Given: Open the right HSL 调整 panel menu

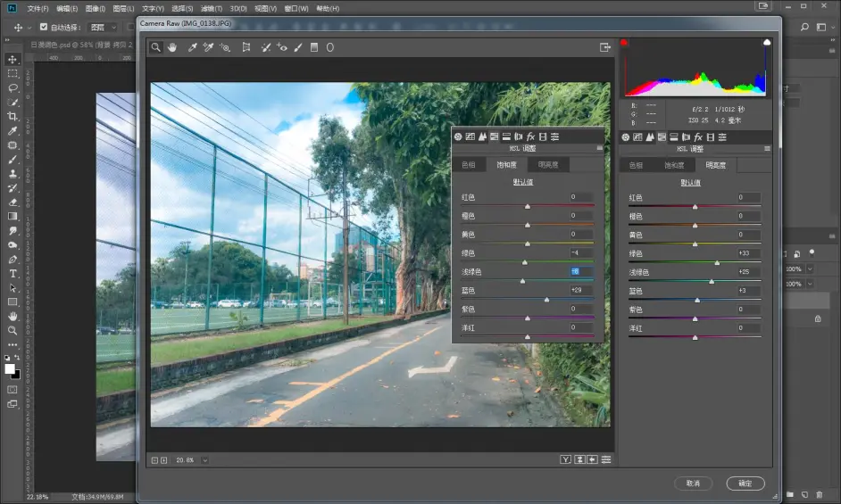Looking at the screenshot, I should [765, 149].
